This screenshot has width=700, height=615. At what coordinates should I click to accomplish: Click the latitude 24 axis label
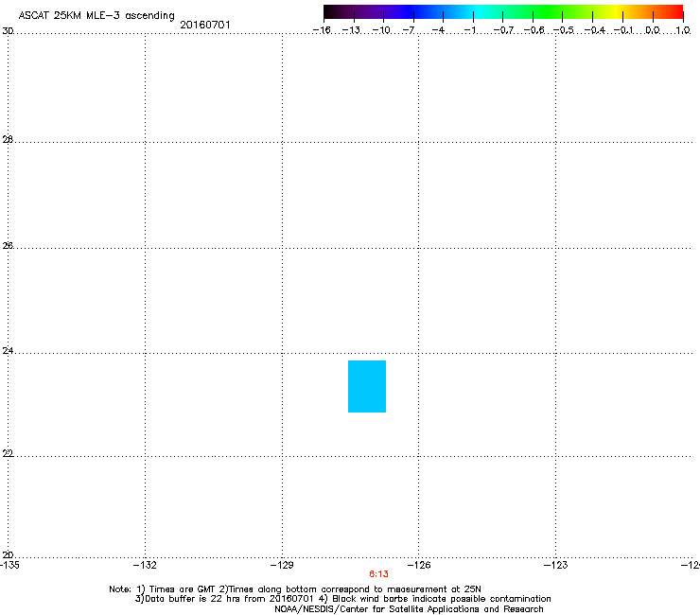coord(8,351)
